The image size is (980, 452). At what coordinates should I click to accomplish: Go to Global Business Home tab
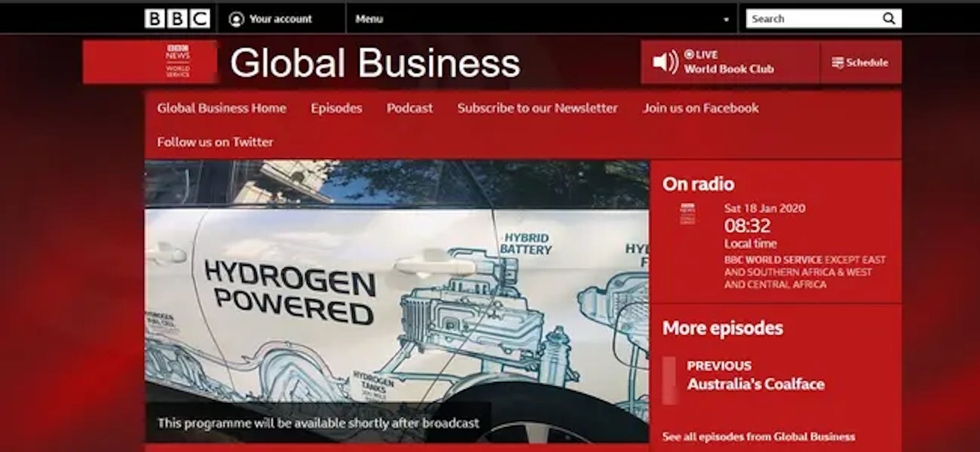(x=221, y=108)
